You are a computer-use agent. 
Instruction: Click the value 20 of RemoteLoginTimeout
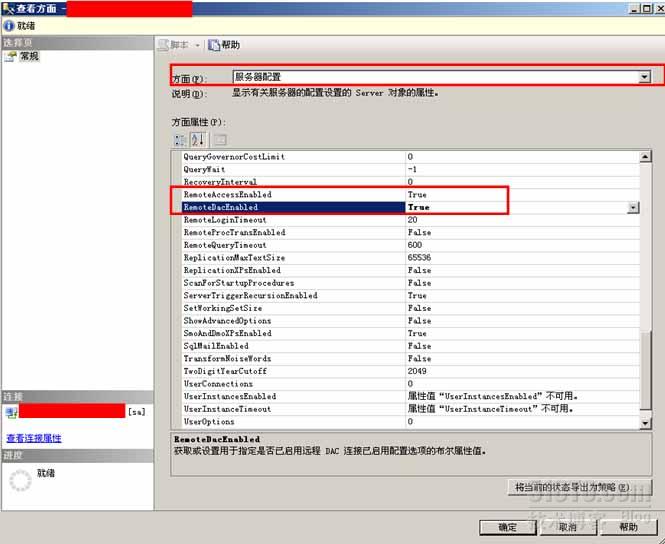(412, 220)
